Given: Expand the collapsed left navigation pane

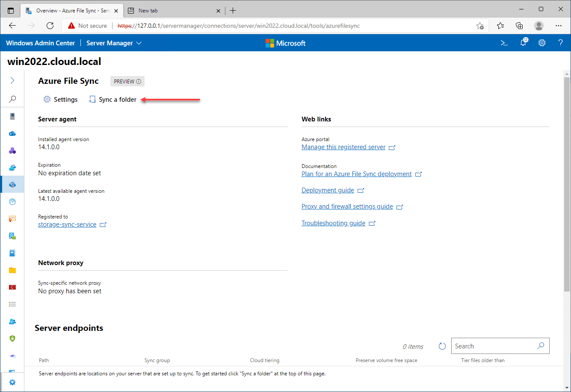Looking at the screenshot, I should coord(12,80).
